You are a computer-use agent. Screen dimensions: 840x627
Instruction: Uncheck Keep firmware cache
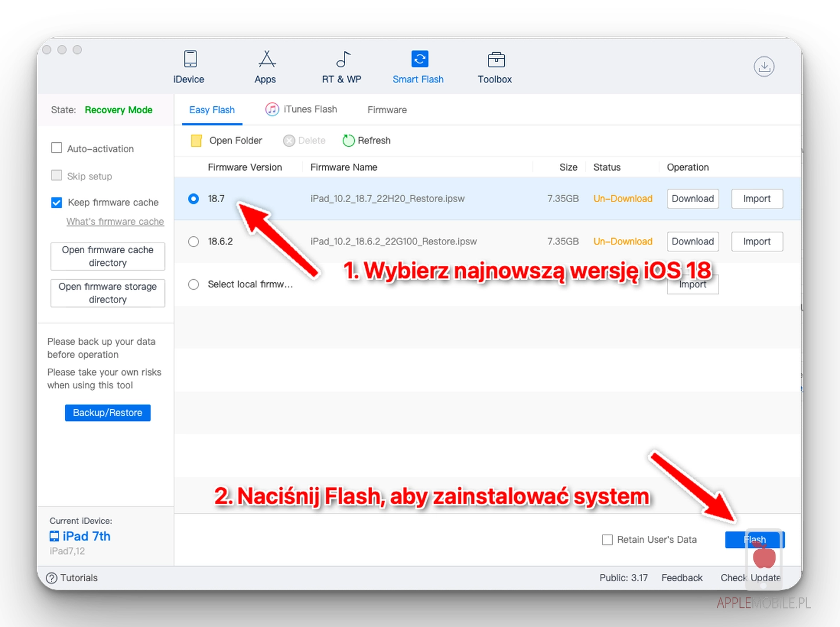pyautogui.click(x=56, y=203)
